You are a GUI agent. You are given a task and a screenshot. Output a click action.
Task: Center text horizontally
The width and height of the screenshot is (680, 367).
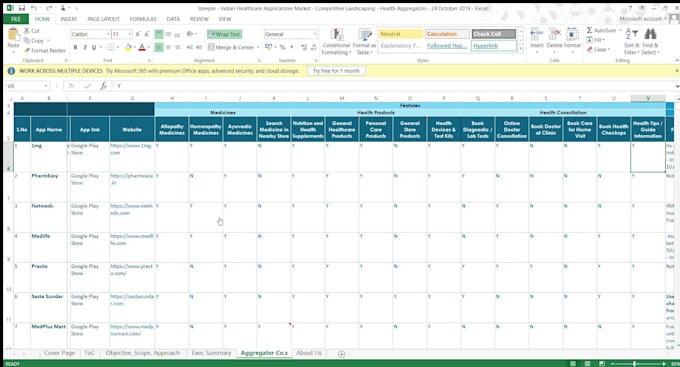[168, 47]
